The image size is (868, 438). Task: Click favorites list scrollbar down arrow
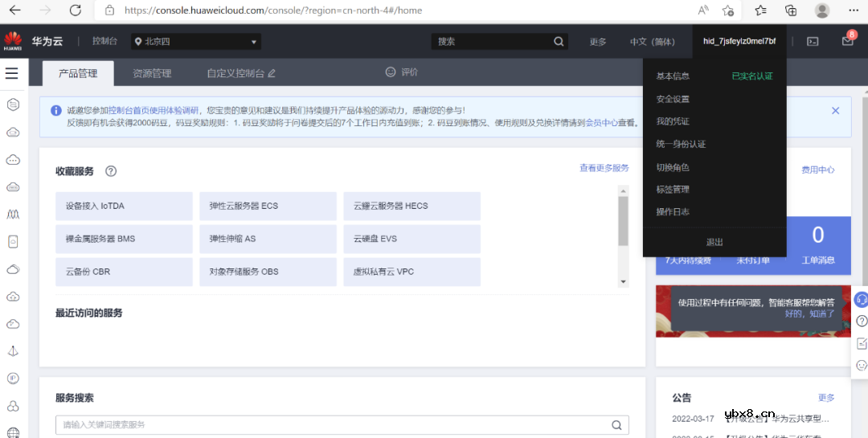(x=624, y=282)
